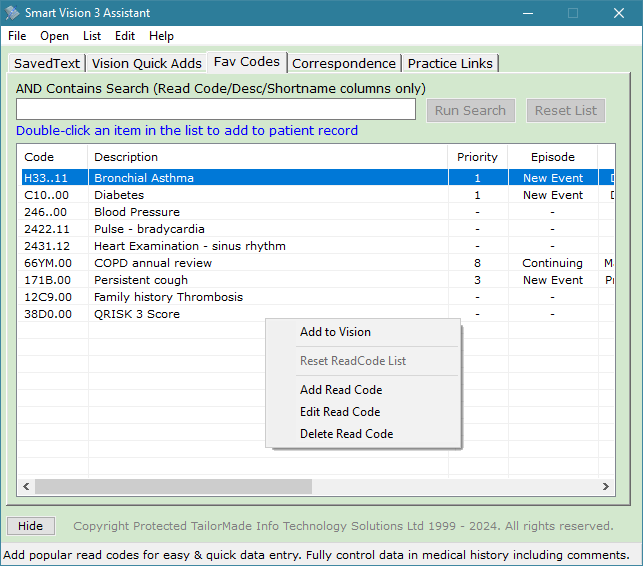Focus the AND Contains Search input field
The image size is (643, 566).
(216, 109)
